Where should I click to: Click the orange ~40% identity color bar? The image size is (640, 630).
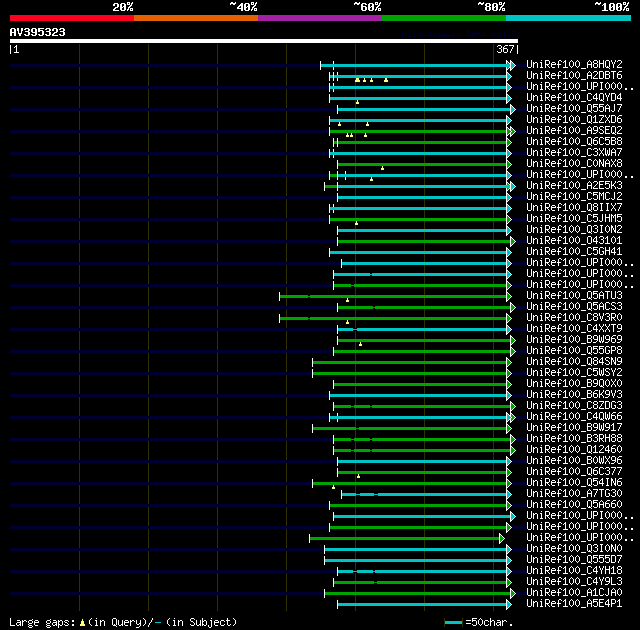(x=196, y=18)
